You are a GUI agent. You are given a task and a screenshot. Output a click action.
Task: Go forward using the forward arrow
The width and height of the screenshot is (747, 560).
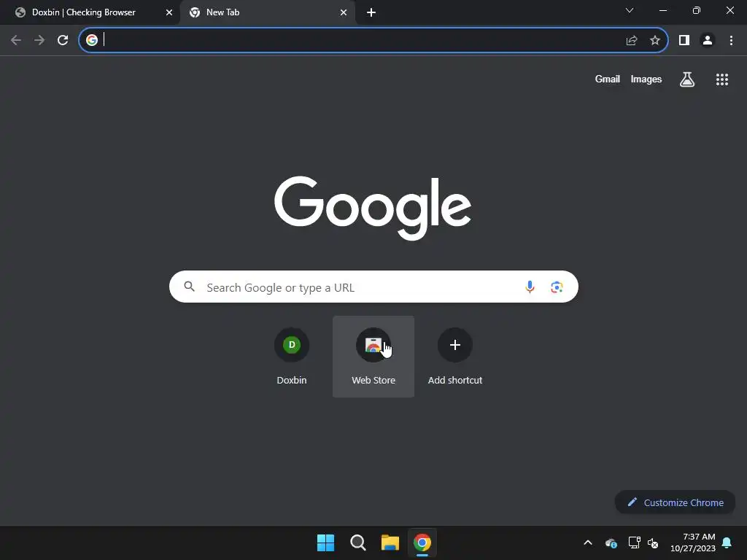point(39,40)
